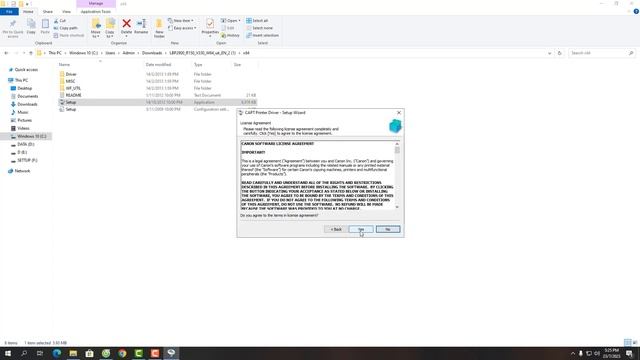Switch to the Home ribbon tab
Image resolution: width=640 pixels, height=360 pixels.
(28, 11)
